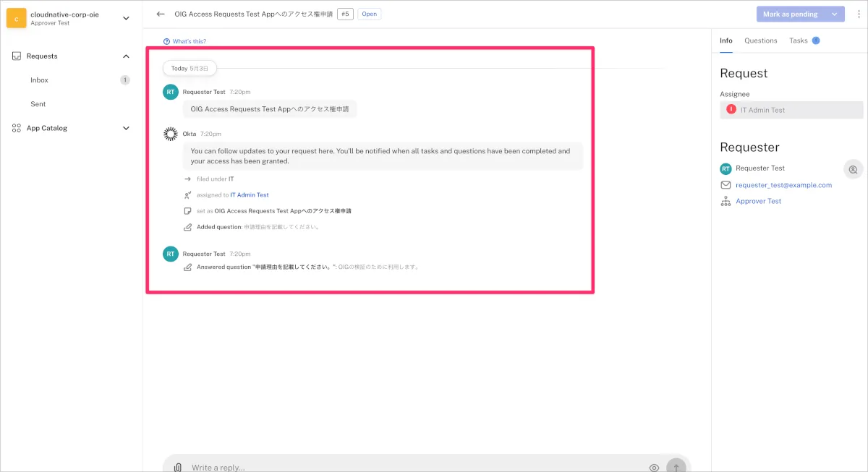Click the back arrow beside request title
Screen dimensions: 868x472
pos(161,14)
